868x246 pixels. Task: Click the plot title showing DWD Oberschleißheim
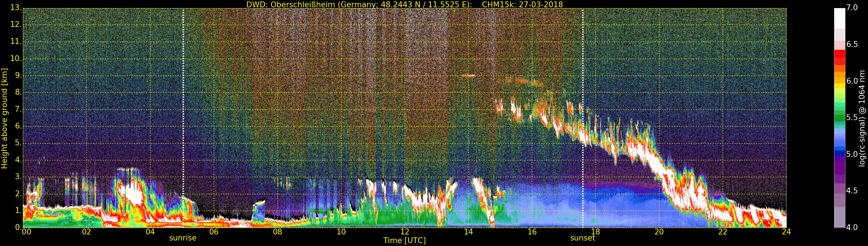click(x=404, y=4)
